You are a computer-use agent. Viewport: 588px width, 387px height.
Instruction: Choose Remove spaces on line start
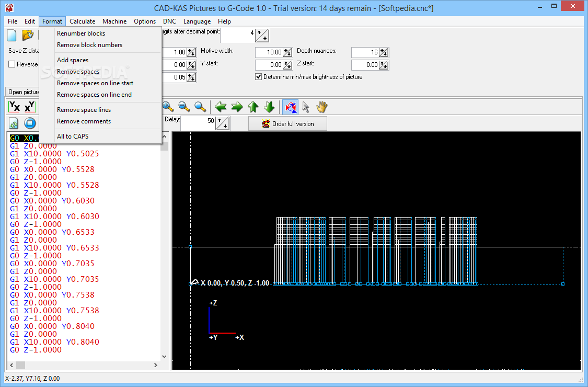[100, 83]
